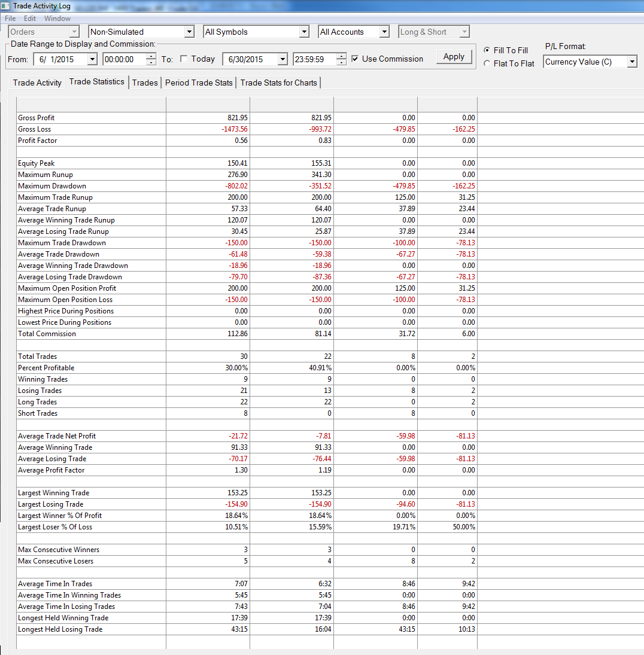Click the Profit Factor value 0.56

tap(241, 141)
